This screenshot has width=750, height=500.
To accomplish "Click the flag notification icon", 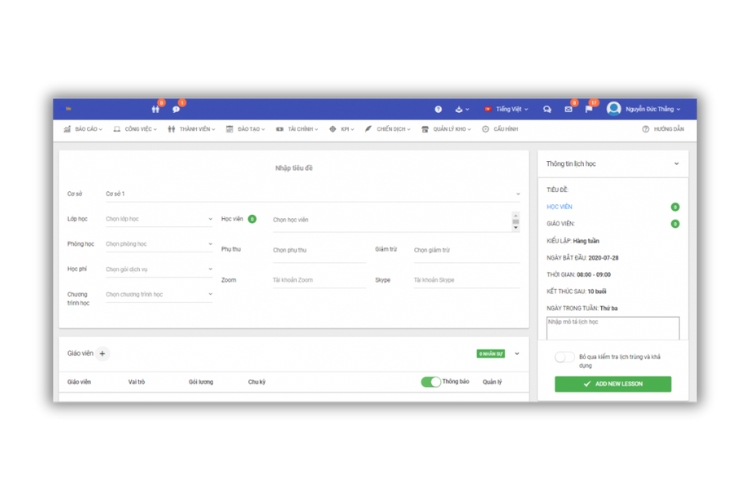I will pos(589,109).
